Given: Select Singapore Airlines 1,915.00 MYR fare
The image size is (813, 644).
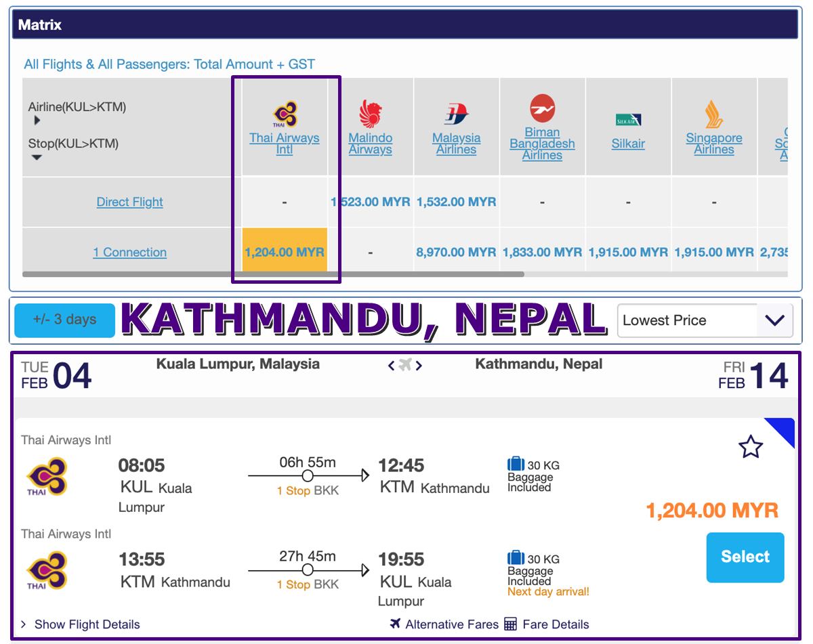Looking at the screenshot, I should [x=714, y=252].
